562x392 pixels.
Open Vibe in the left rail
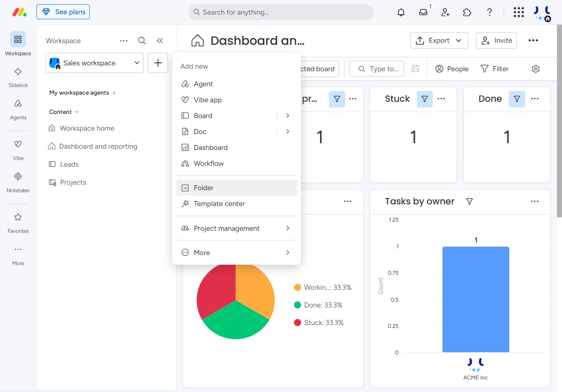[x=18, y=150]
